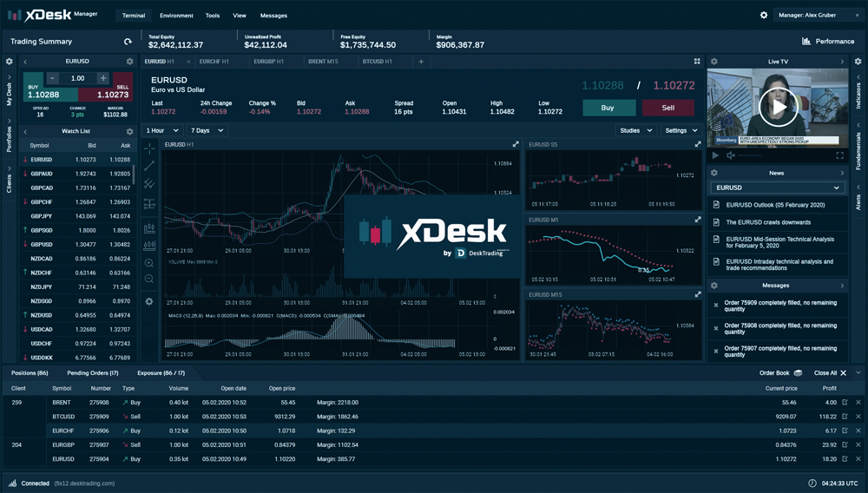Screen dimensions: 868x493
Task: Open Live TV panel settings gear
Action: pyautogui.click(x=714, y=62)
